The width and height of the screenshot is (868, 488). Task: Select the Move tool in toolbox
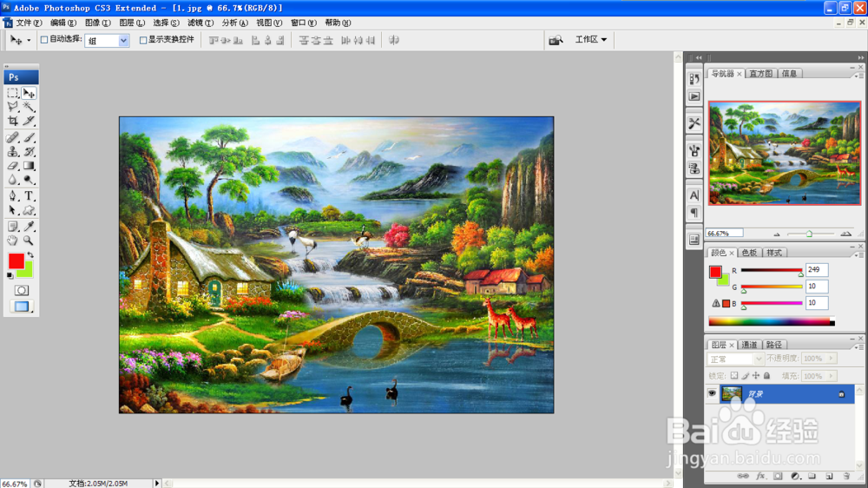coord(29,93)
